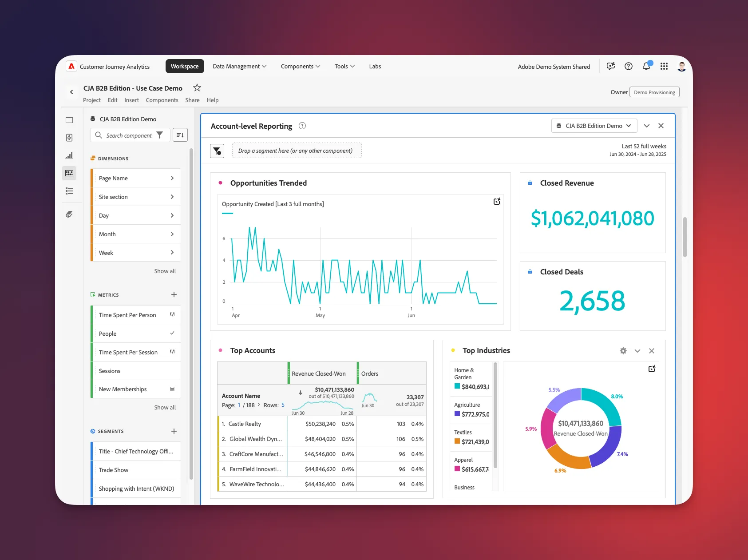This screenshot has width=748, height=560.
Task: Sort components with the sort button
Action: pyautogui.click(x=180, y=135)
